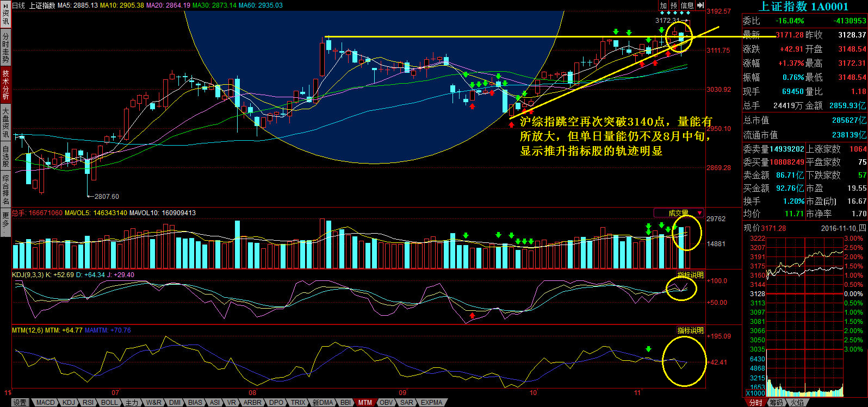This screenshot has width=868, height=407.
Task: Open 更多 at the bottom of the left sidebar
Action: pos(5,223)
